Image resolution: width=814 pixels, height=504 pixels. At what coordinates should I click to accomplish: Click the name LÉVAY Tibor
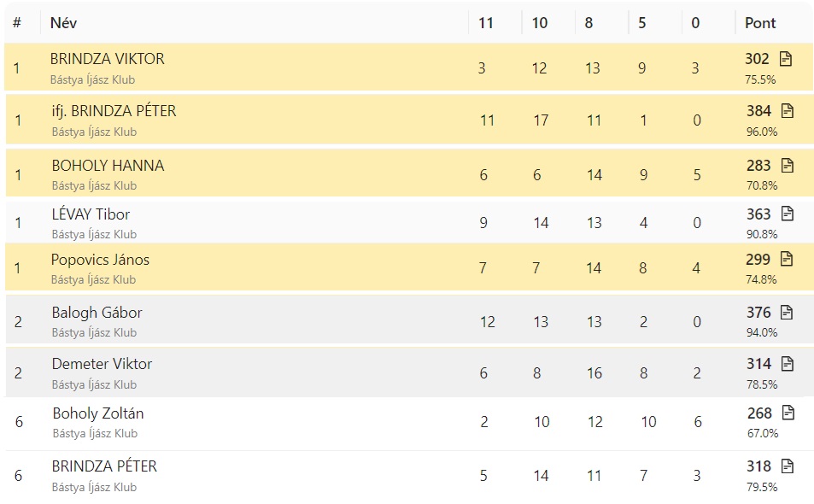coord(91,214)
